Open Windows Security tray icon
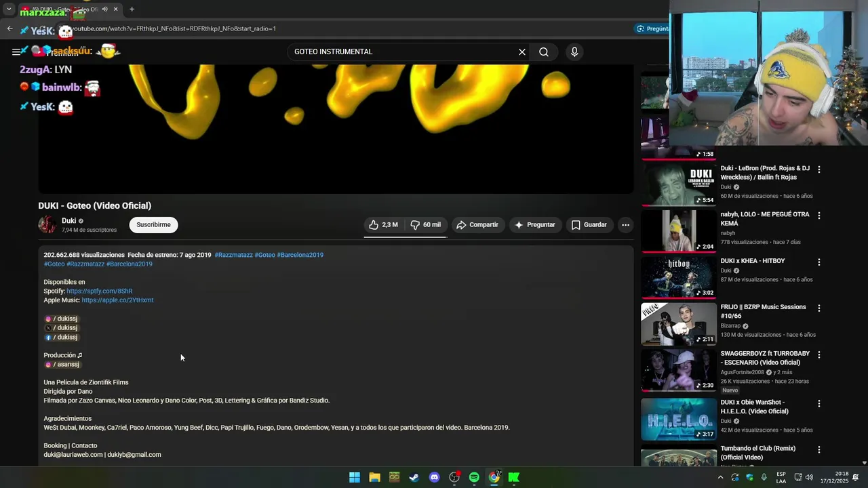868x488 pixels. [x=749, y=477]
